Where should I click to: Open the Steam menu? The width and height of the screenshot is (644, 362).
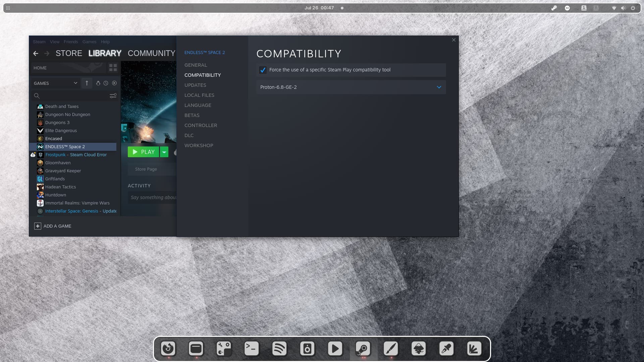click(x=39, y=42)
